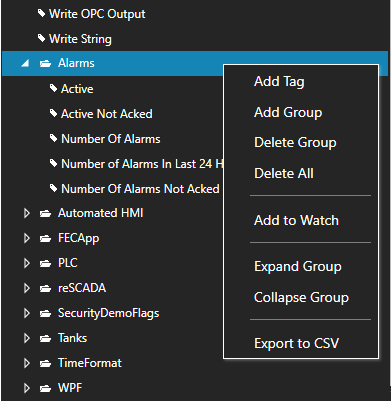
Task: Select Number Of Alarms Not Acked label
Action: [140, 189]
